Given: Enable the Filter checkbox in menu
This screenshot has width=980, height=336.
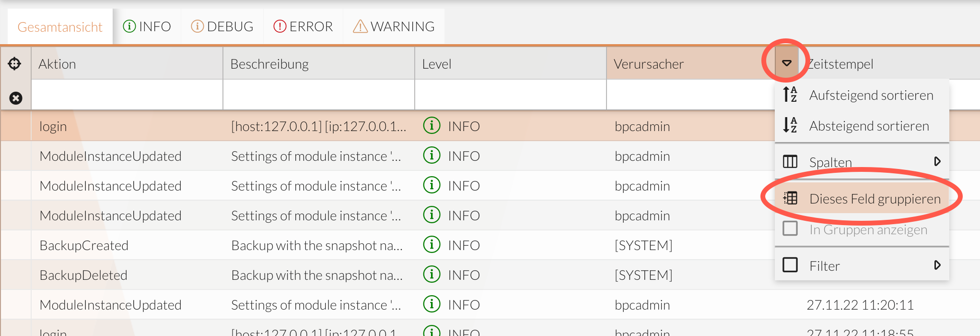Looking at the screenshot, I should pyautogui.click(x=790, y=265).
